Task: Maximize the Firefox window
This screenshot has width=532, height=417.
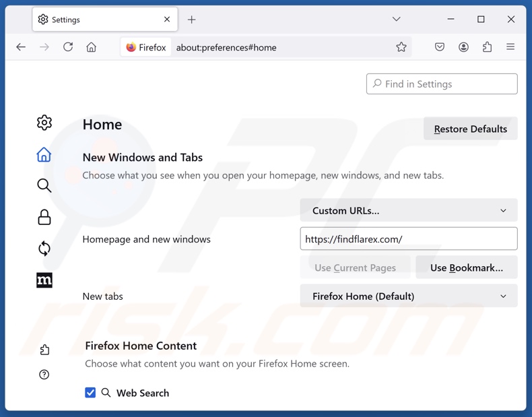Action: 481,20
